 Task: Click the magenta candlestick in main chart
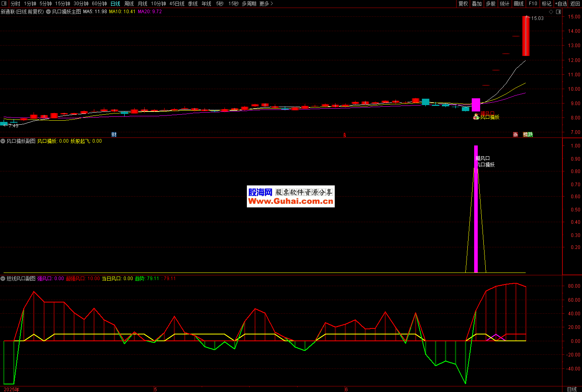(x=476, y=105)
